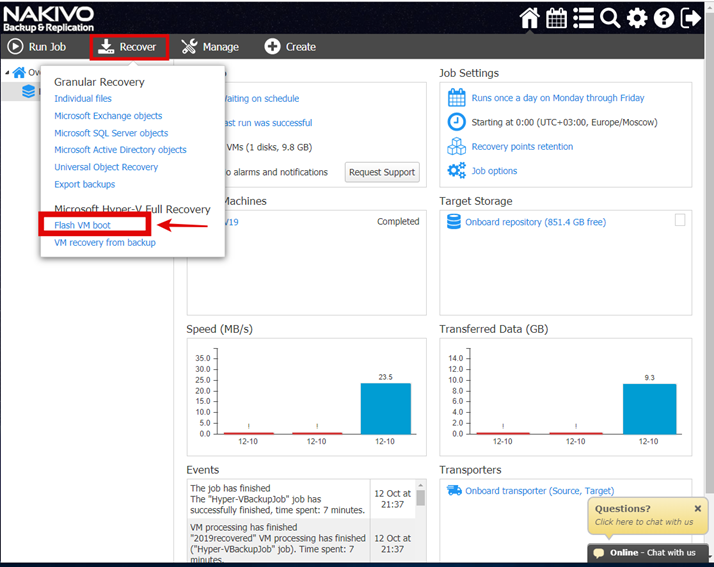The width and height of the screenshot is (714, 567).
Task: Open Onboard transporter (Source, Target) link
Action: click(x=540, y=491)
